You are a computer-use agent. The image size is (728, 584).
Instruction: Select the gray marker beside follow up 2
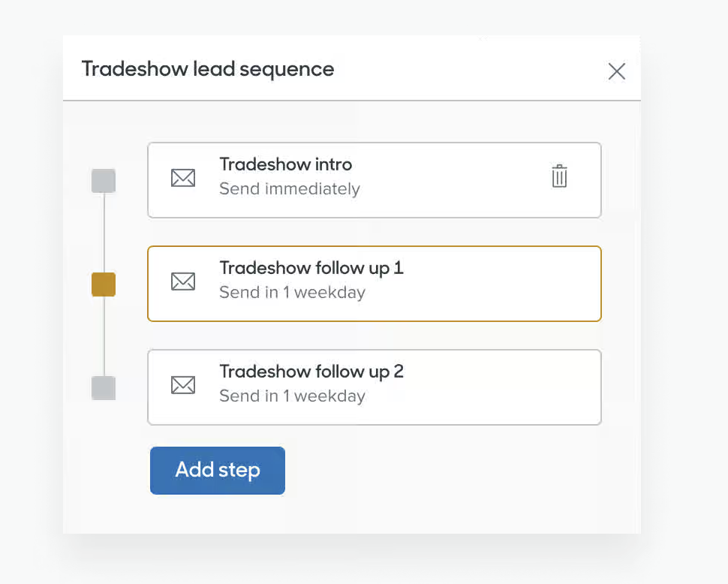point(104,388)
